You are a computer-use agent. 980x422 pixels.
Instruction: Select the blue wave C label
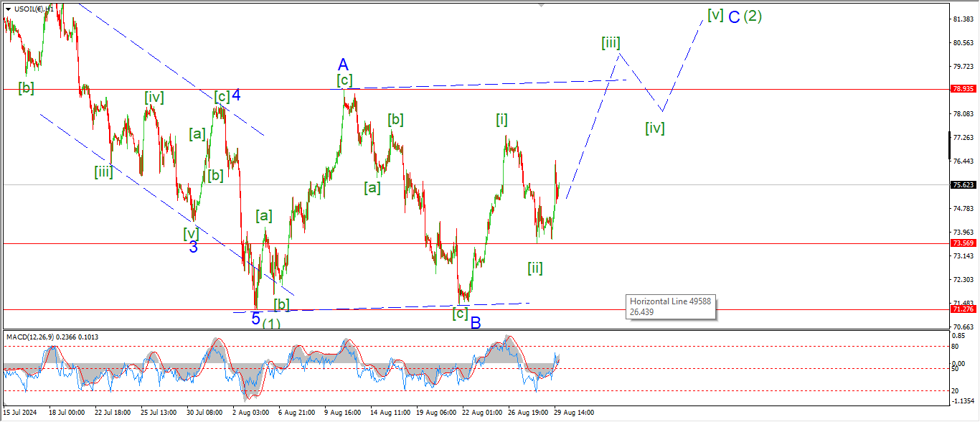pyautogui.click(x=734, y=17)
